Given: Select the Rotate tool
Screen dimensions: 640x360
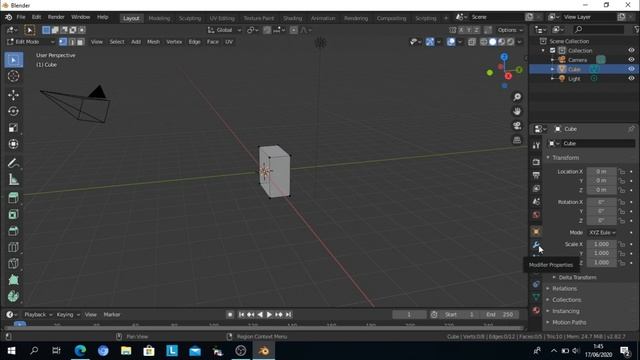Looking at the screenshot, I should point(13,111).
